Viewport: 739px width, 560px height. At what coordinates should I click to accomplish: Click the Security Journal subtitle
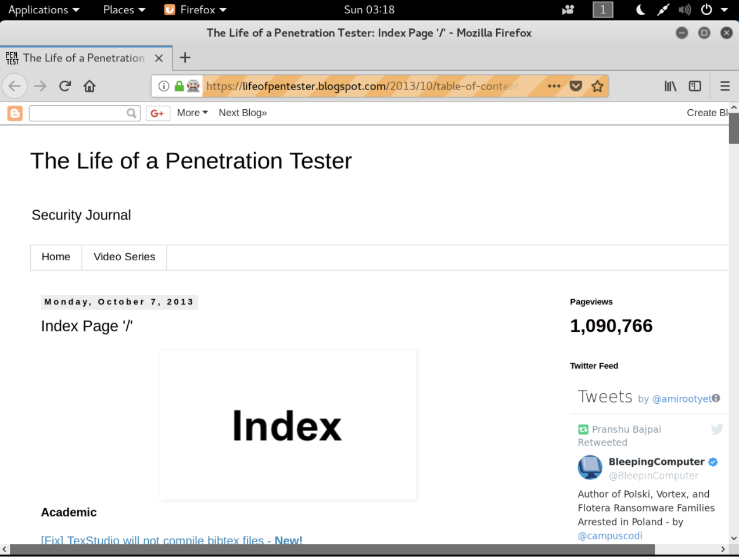81,215
